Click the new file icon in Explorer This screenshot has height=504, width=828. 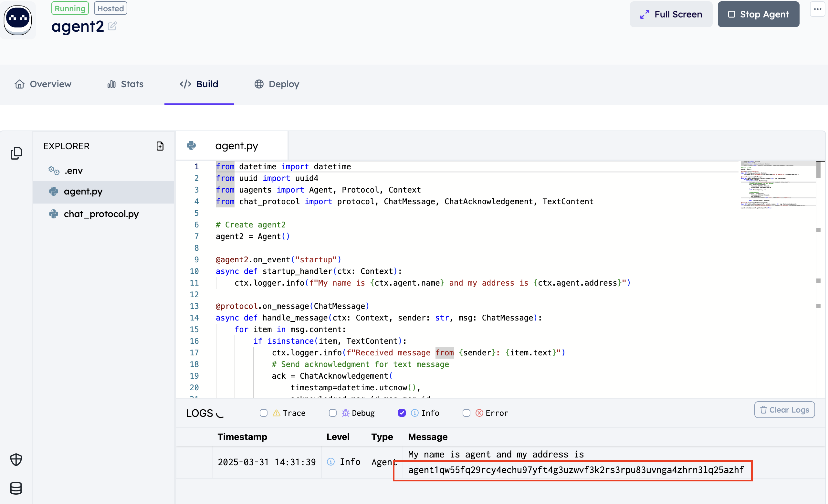[x=160, y=146]
